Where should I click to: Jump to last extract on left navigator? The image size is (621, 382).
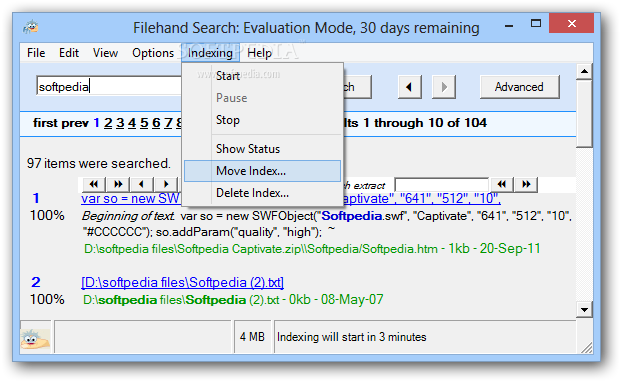pos(118,184)
